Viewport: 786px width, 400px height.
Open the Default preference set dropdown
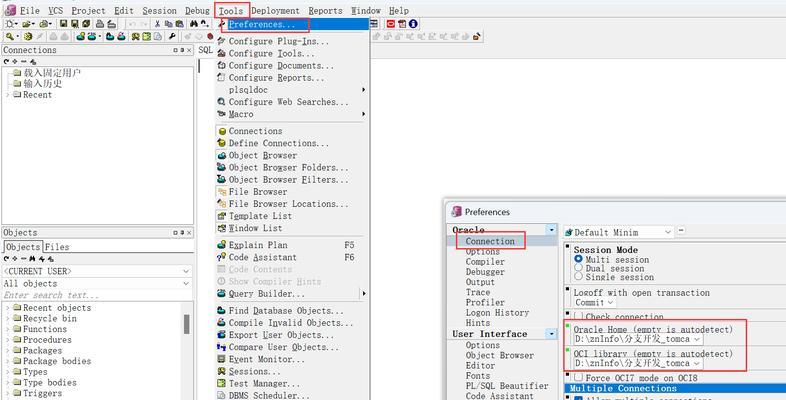[668, 232]
